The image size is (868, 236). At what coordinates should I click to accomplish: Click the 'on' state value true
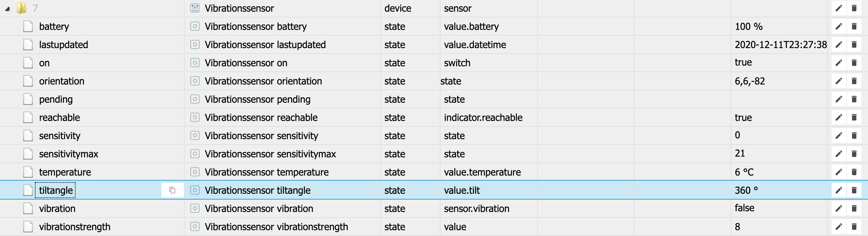point(743,62)
